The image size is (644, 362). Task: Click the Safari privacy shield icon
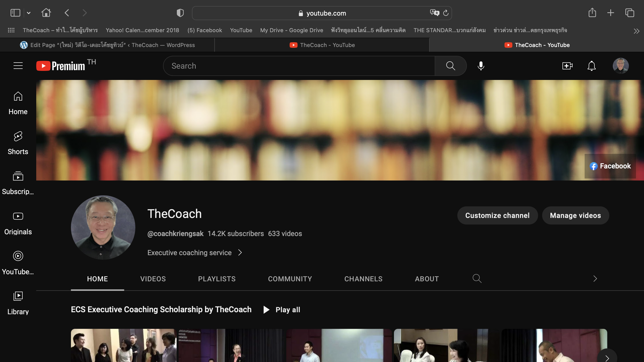point(180,13)
